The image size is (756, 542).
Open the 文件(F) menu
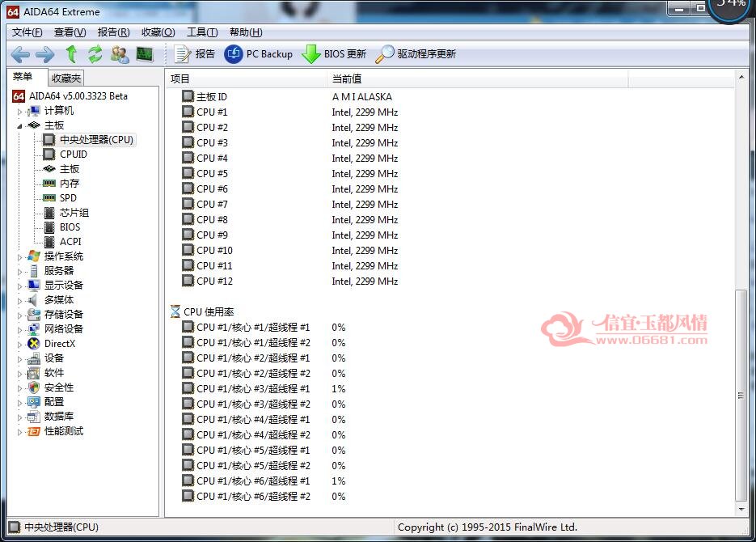pos(27,32)
